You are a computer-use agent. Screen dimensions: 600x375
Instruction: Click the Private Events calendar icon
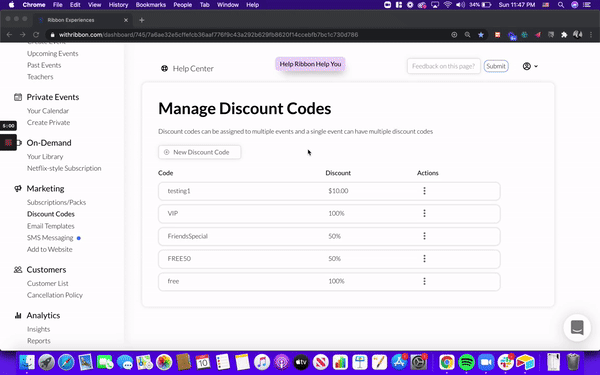[18, 97]
